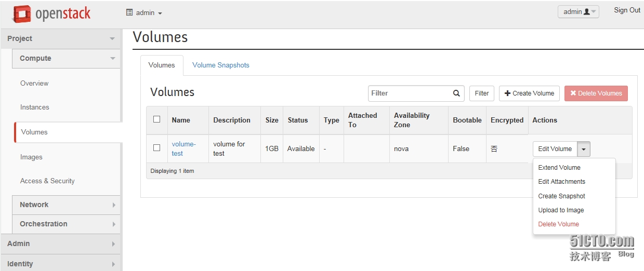Go to Instances in the sidebar
This screenshot has height=271, width=644.
(35, 107)
